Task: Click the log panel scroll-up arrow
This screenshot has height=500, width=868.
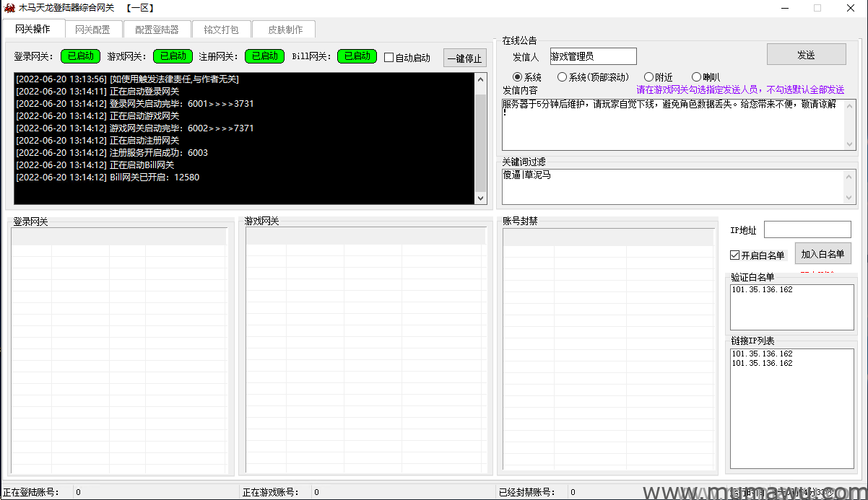Action: coord(481,79)
